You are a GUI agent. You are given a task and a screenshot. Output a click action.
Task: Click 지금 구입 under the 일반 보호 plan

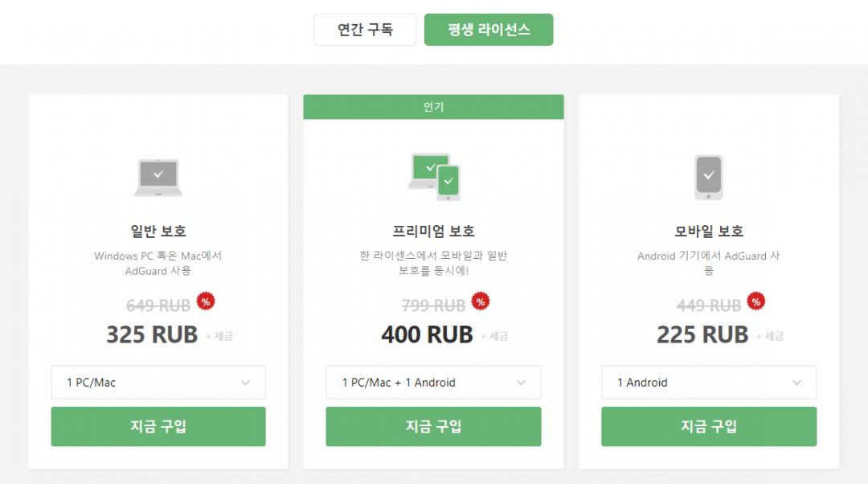click(x=158, y=426)
